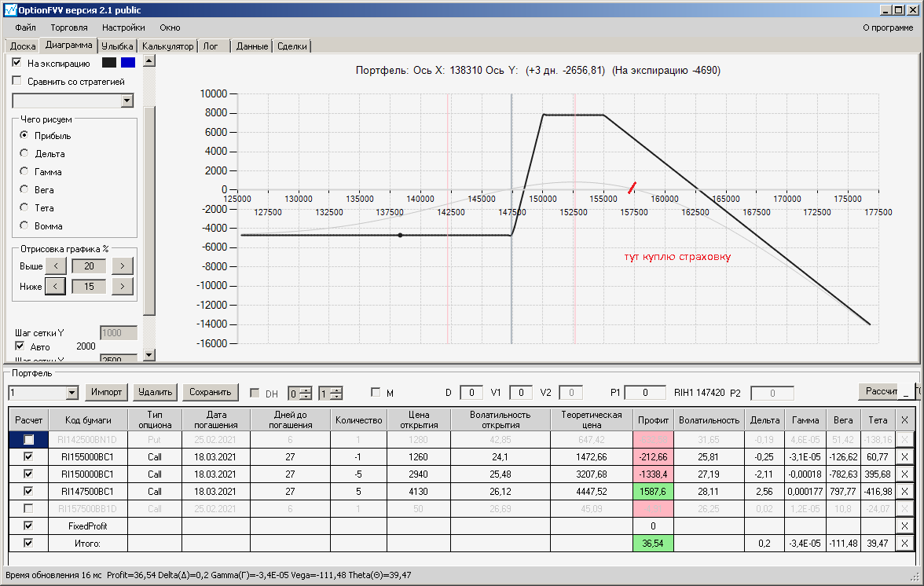Switch to the Данные tab
Viewport: 924px width, 586px height.
252,46
